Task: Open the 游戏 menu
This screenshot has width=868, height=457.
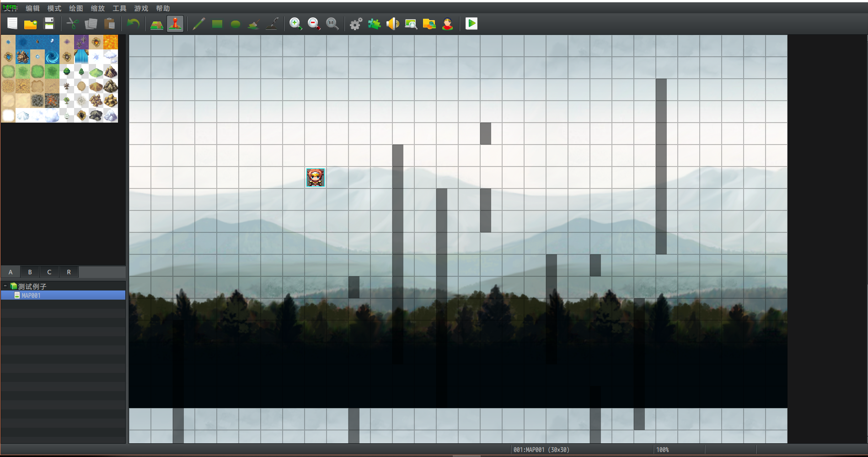Action: 141,8
